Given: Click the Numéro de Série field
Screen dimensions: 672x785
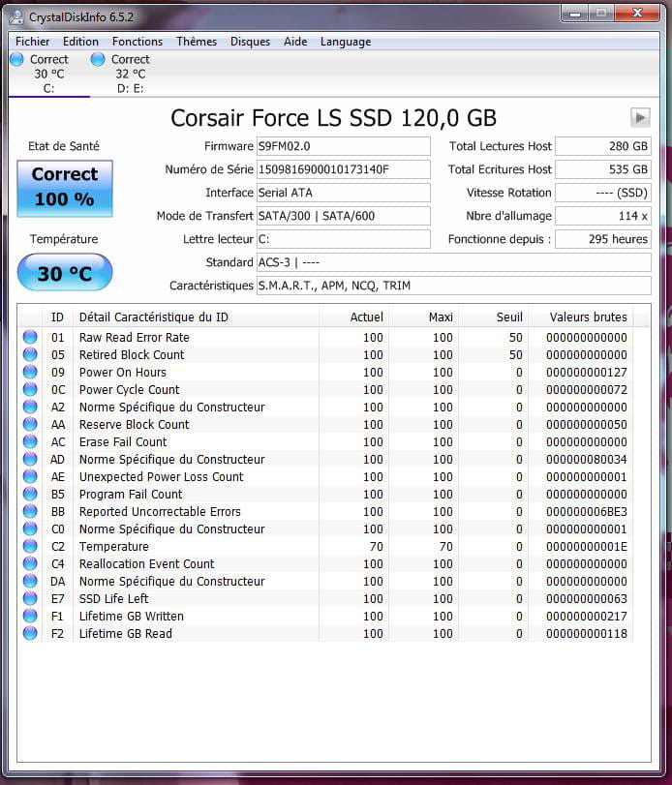Looking at the screenshot, I should click(x=343, y=169).
